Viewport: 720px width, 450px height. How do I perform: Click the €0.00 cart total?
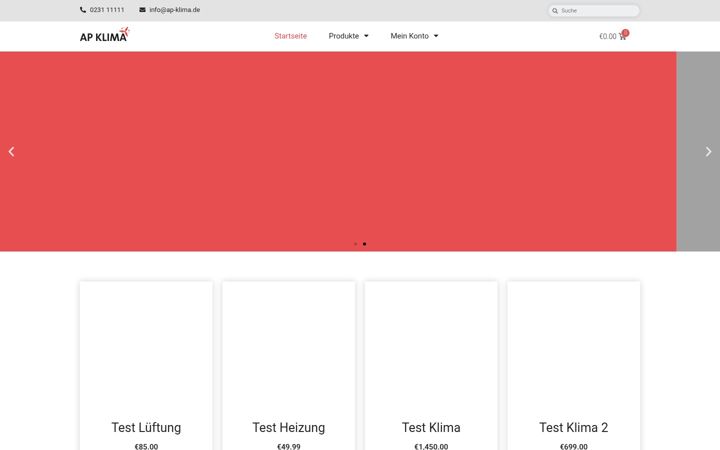click(608, 36)
